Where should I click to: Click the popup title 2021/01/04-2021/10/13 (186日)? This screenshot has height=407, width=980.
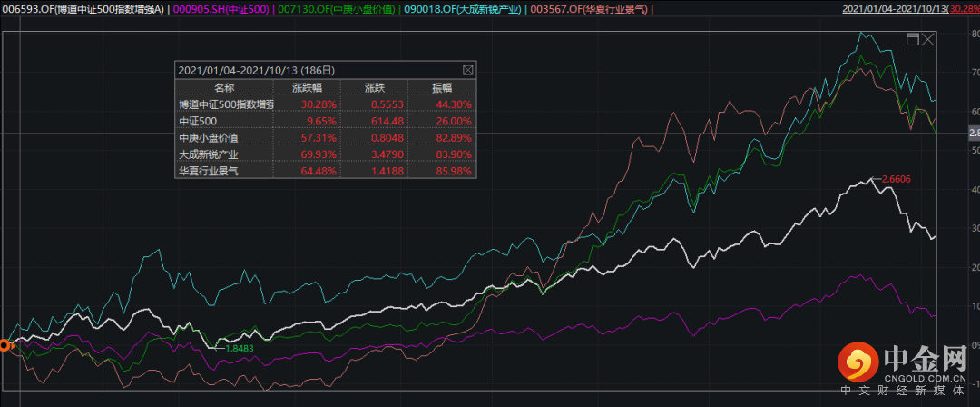pyautogui.click(x=257, y=70)
